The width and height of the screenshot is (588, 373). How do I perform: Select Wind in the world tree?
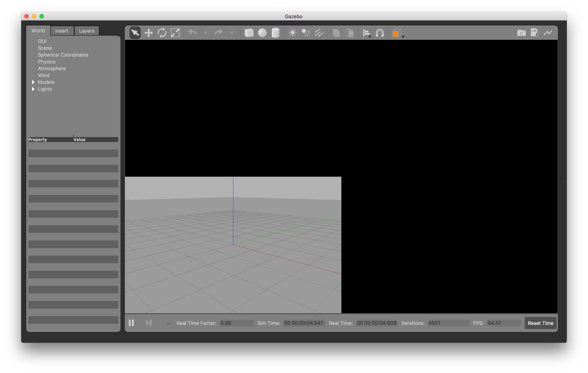click(x=44, y=75)
